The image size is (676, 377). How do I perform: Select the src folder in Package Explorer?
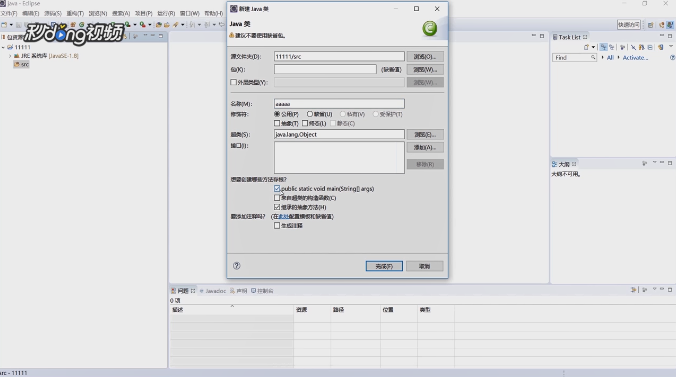click(21, 64)
